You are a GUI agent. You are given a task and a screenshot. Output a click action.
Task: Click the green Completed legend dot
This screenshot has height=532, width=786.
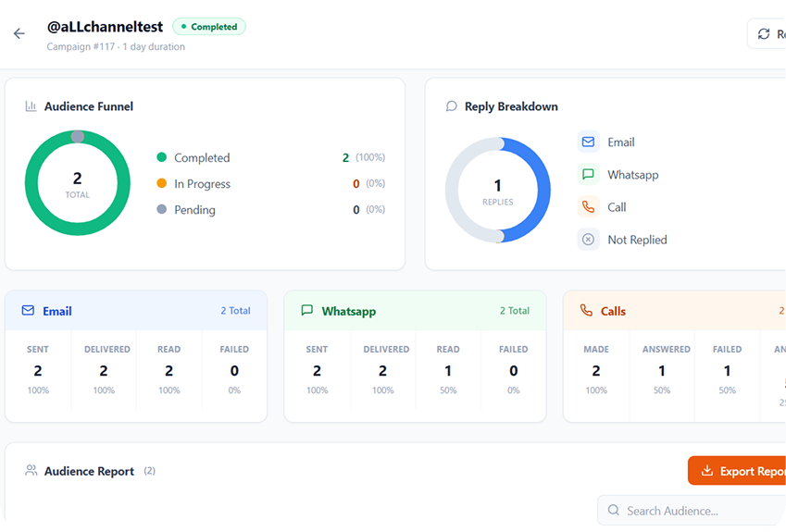pyautogui.click(x=161, y=157)
